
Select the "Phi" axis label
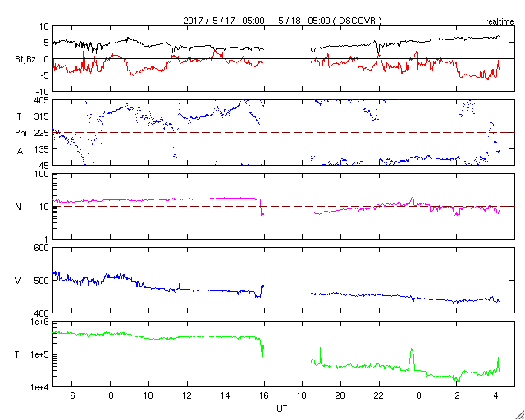[21, 133]
